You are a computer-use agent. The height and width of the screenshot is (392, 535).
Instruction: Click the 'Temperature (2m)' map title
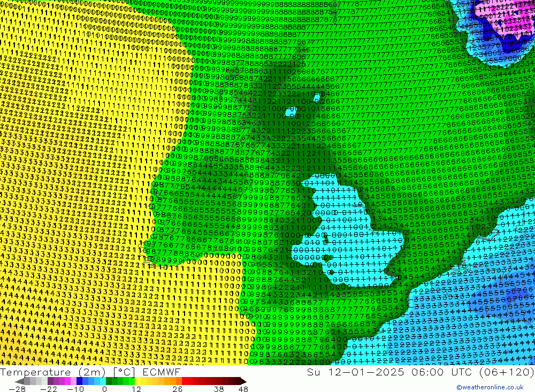(x=52, y=372)
